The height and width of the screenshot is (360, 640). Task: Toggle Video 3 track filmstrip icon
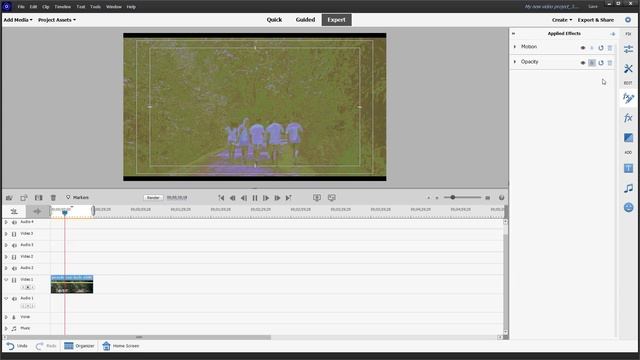click(x=14, y=234)
